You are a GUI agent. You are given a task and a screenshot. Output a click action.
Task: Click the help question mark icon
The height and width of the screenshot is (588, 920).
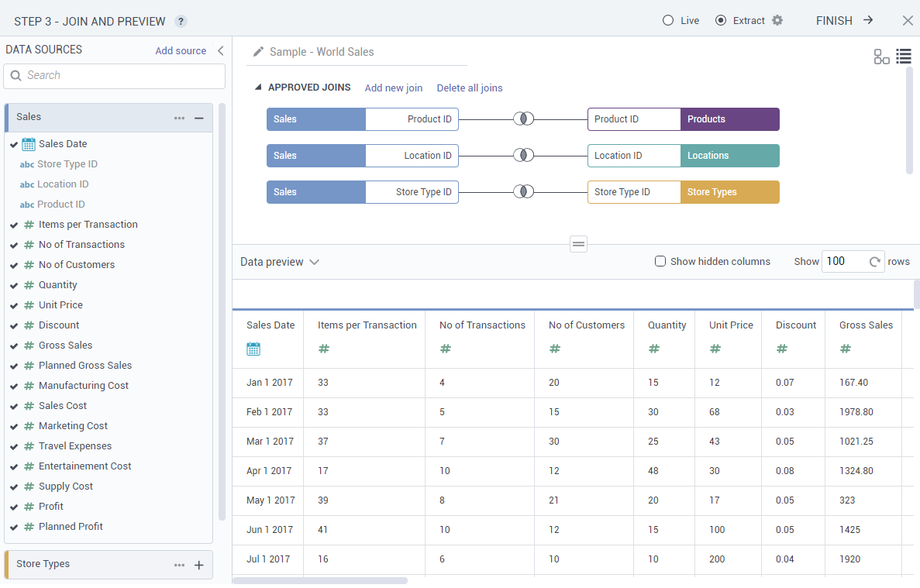(x=181, y=22)
